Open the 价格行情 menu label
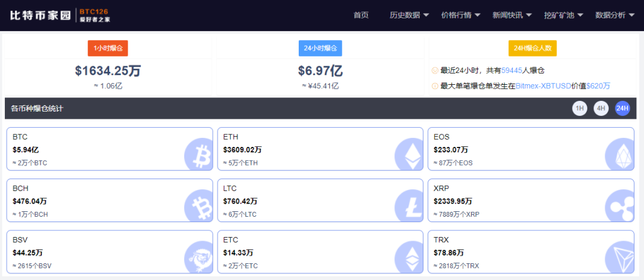The height and width of the screenshot is (280, 644). [456, 15]
